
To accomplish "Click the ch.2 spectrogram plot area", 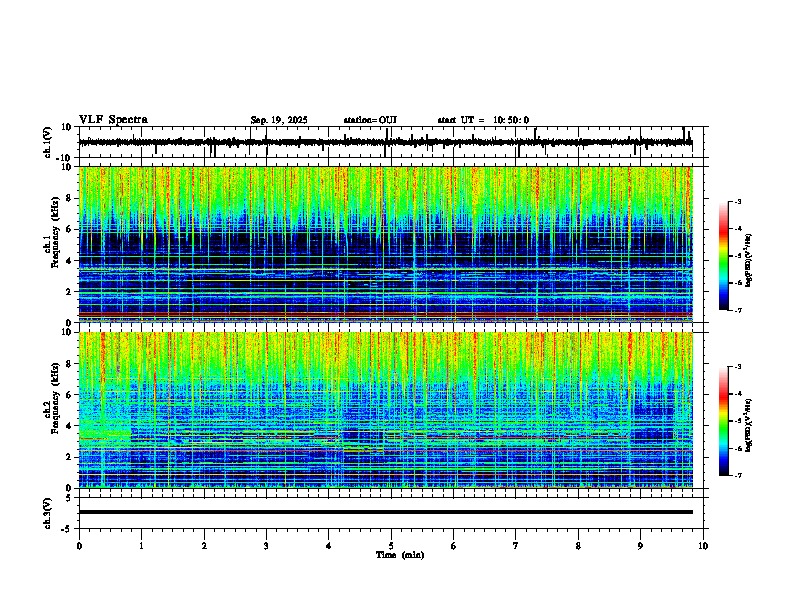I will tap(386, 410).
